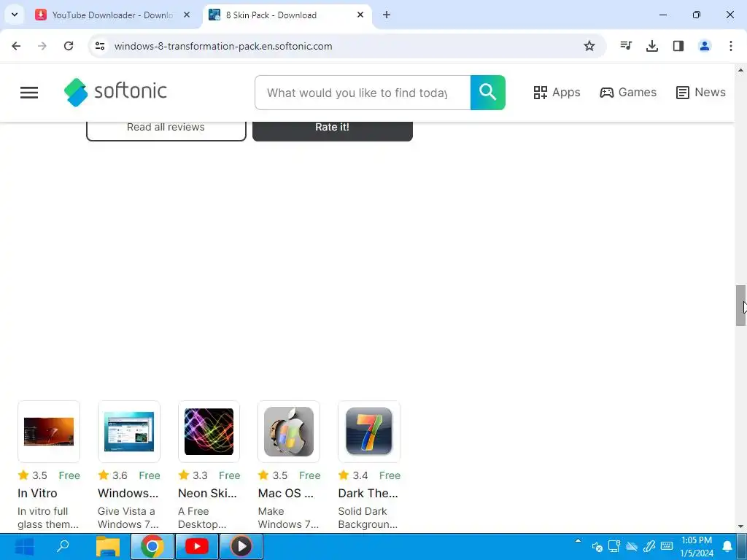
Task: Close the 8 Skin Pack tab
Action: point(360,15)
